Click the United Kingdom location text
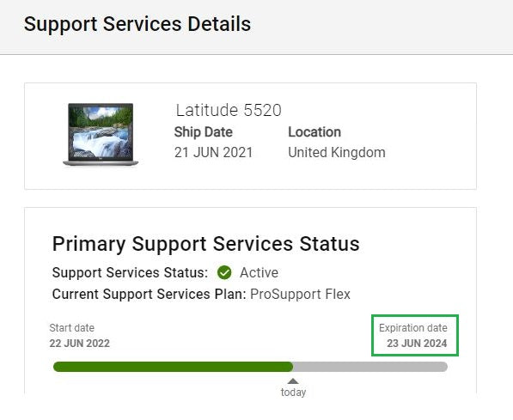Viewport: 513px width, 420px height. click(337, 152)
